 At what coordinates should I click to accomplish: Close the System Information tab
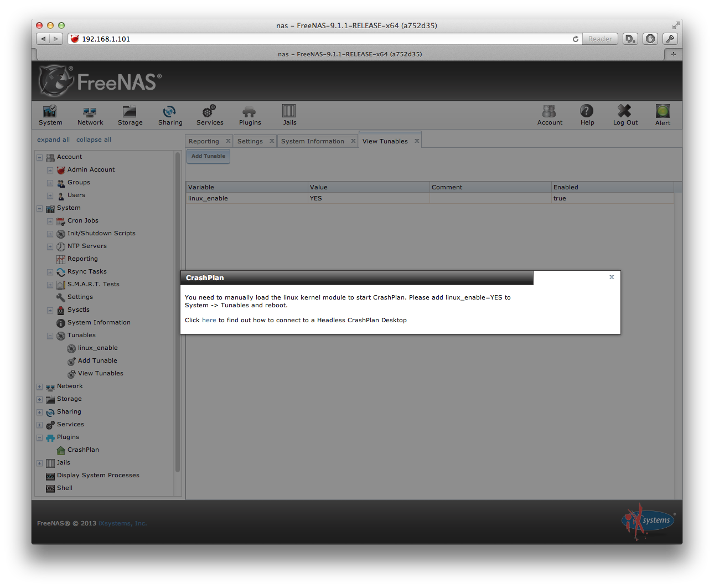(353, 141)
